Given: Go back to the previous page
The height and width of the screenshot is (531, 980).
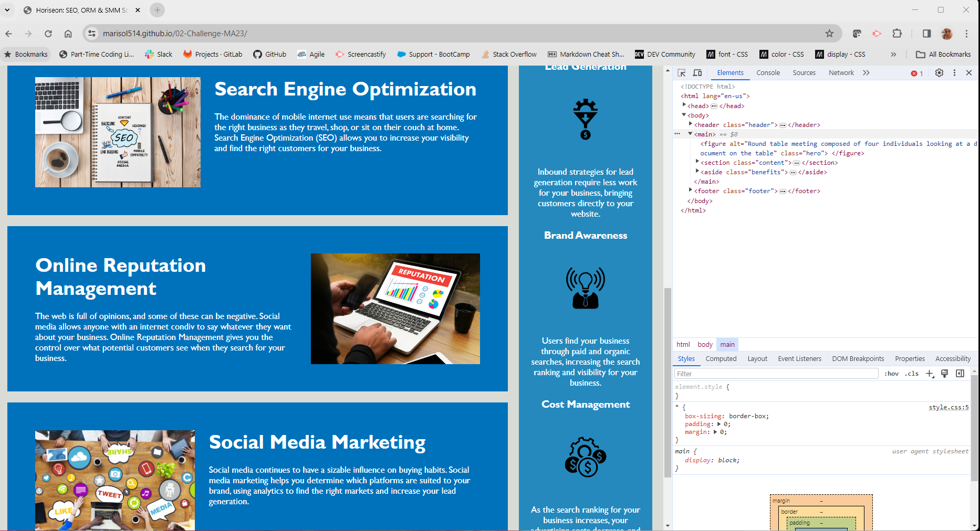Looking at the screenshot, I should point(9,34).
